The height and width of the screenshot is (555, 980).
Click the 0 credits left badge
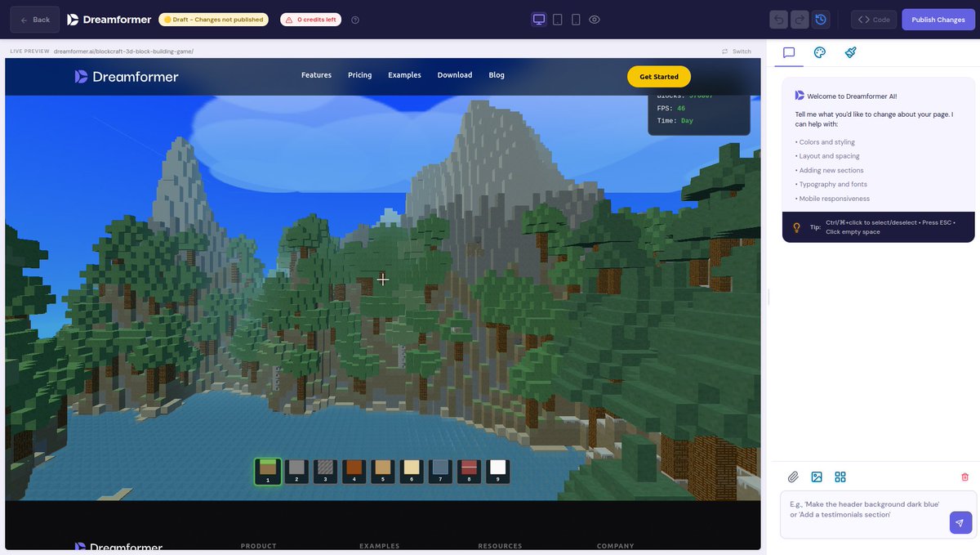(310, 20)
